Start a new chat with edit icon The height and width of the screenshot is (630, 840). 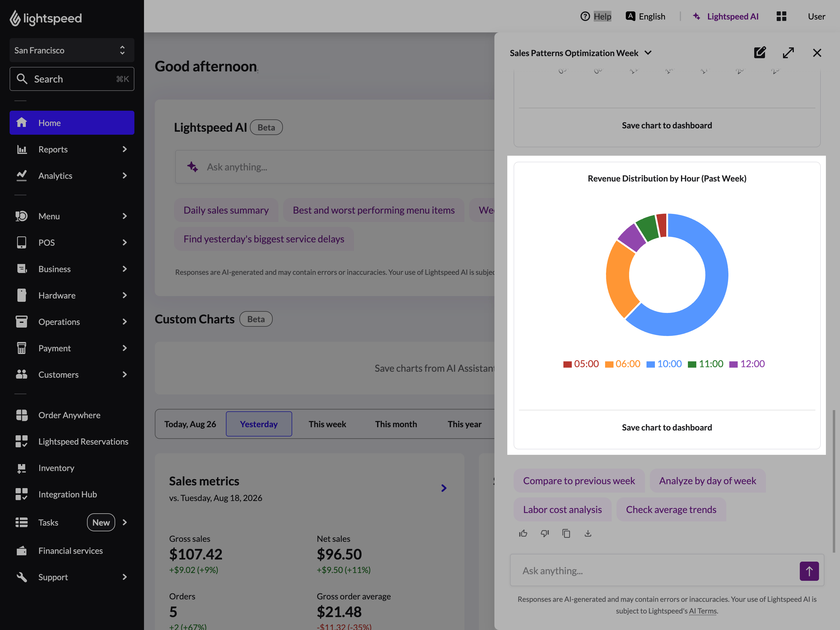pyautogui.click(x=760, y=53)
